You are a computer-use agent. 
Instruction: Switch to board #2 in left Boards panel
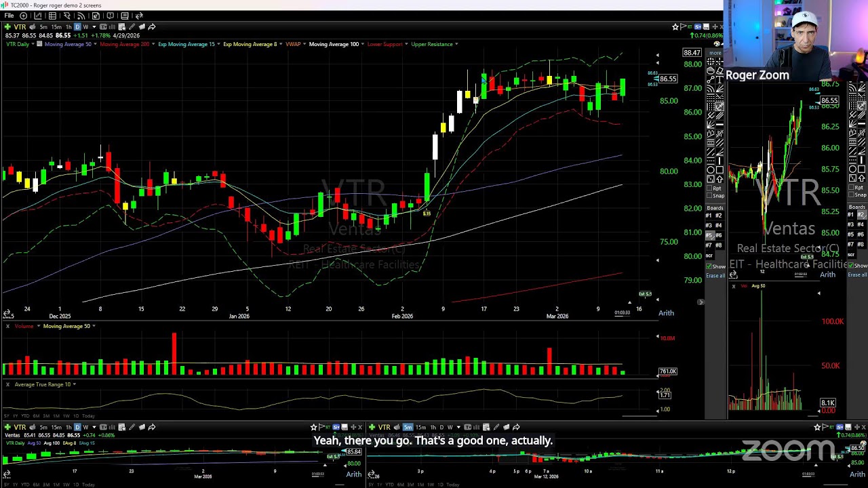[x=719, y=216]
